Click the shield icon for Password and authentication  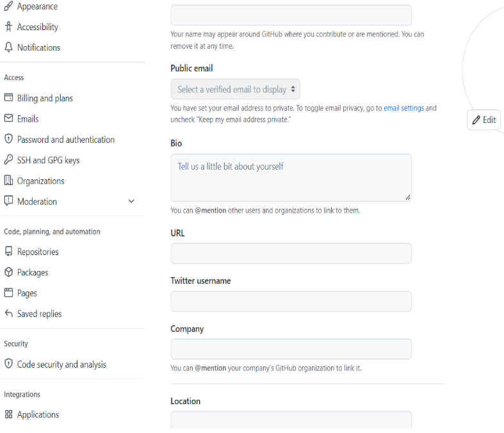(x=8, y=139)
